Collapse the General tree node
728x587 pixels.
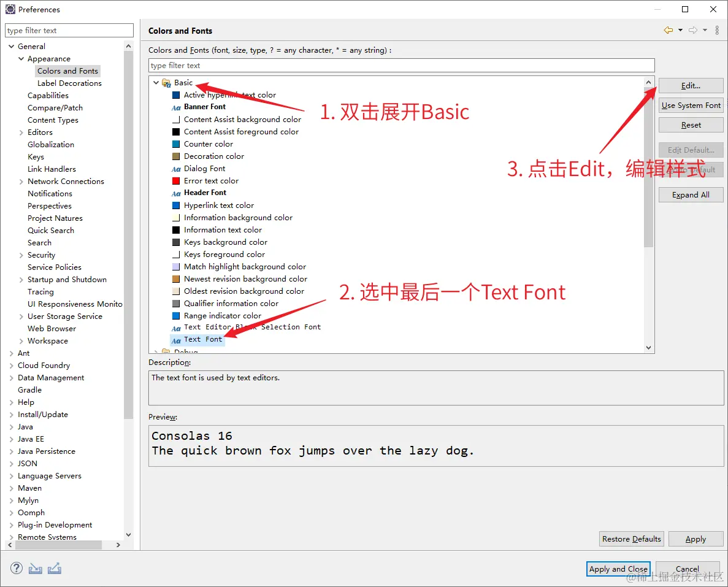11,47
